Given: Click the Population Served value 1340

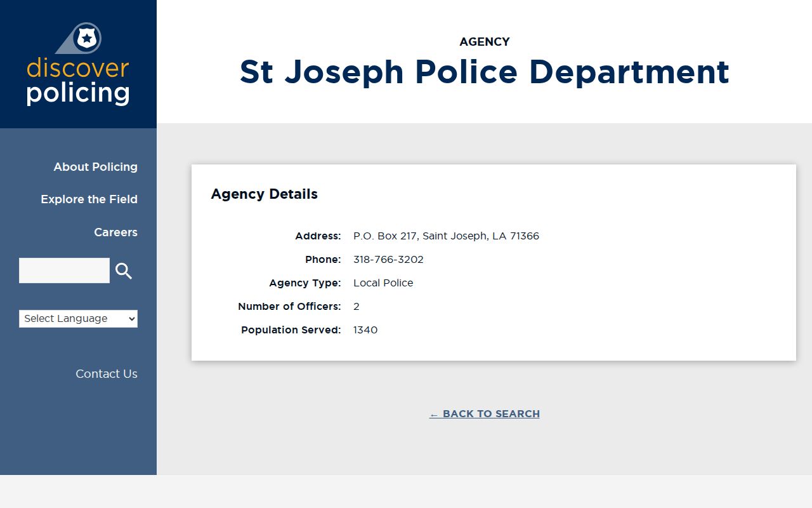Looking at the screenshot, I should [365, 330].
